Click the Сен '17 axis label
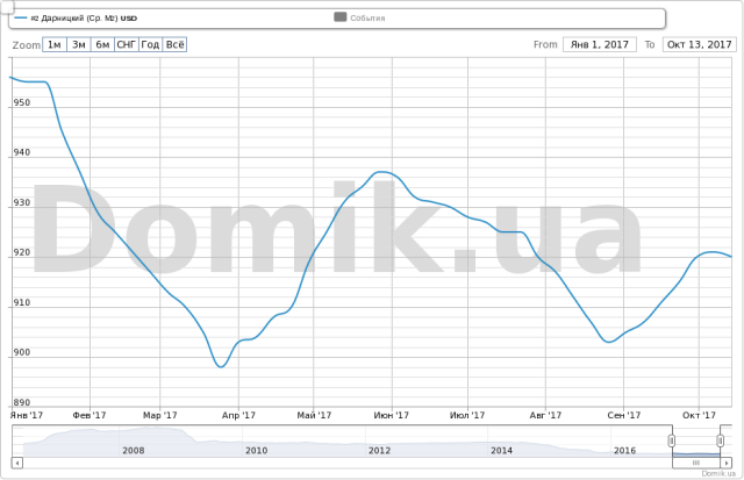Image resolution: width=744 pixels, height=480 pixels. click(x=623, y=415)
